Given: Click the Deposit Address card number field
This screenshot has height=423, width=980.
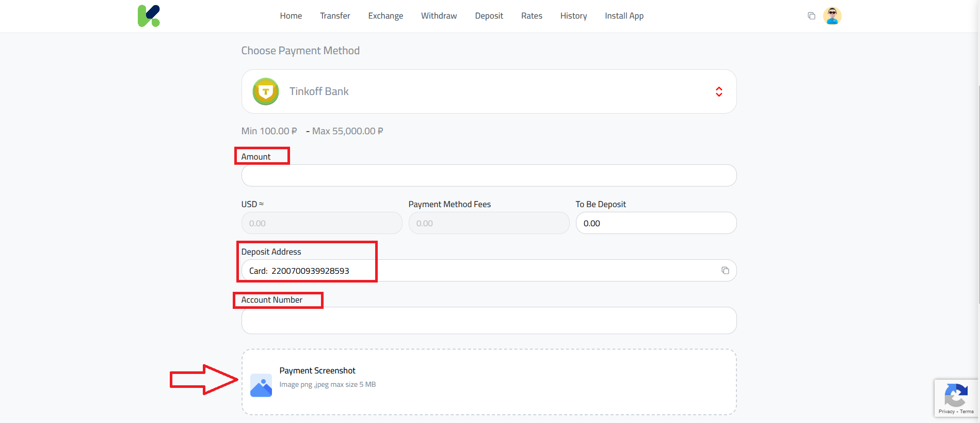Looking at the screenshot, I should [489, 271].
